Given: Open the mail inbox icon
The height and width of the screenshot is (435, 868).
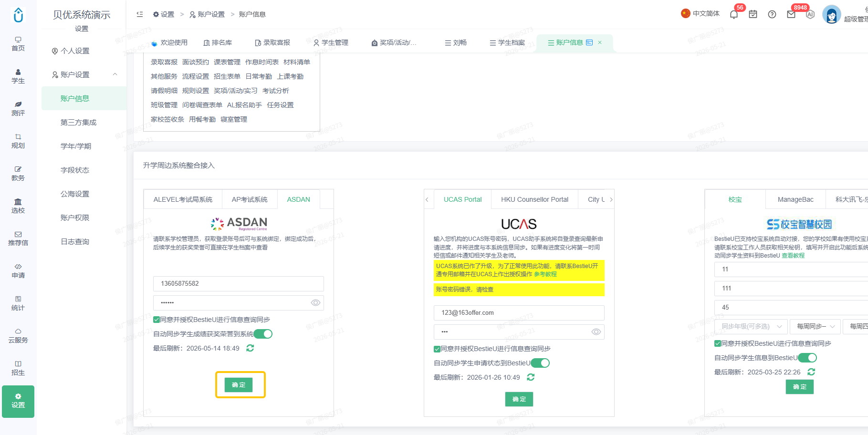Looking at the screenshot, I should (791, 14).
